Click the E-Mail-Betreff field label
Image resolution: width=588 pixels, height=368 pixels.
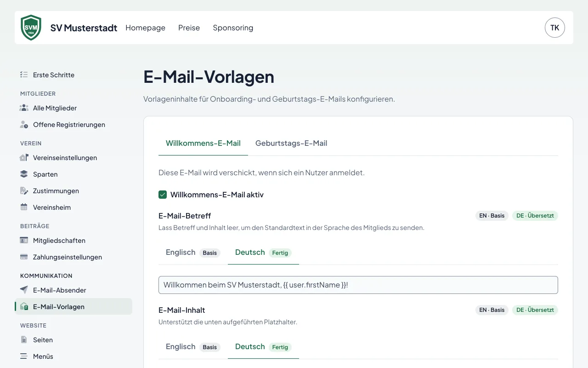[x=185, y=216]
